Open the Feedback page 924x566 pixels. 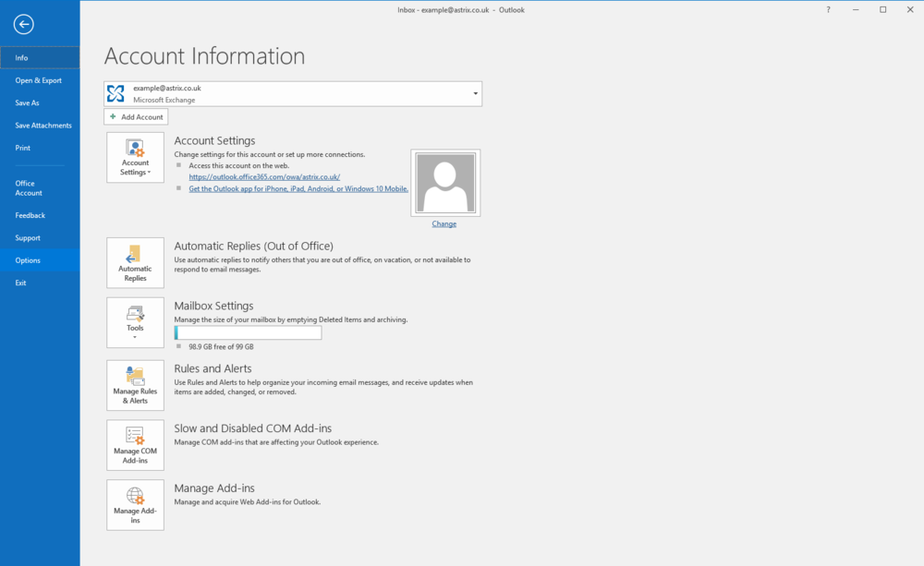[40, 215]
